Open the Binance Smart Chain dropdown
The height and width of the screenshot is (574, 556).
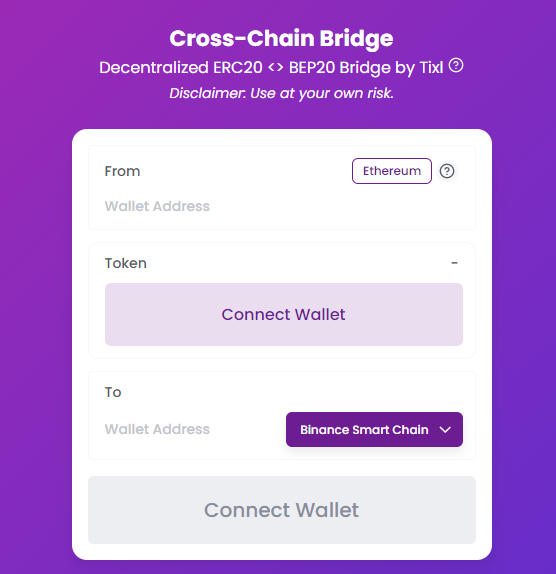pos(374,429)
